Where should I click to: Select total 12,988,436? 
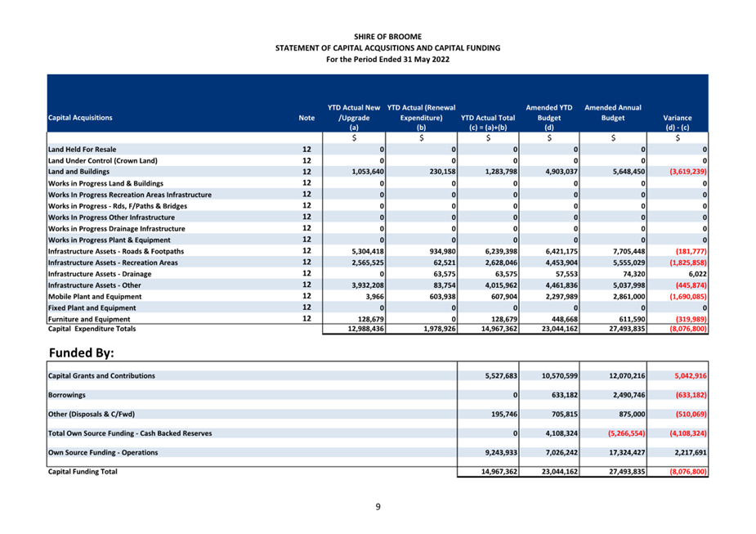pos(366,329)
